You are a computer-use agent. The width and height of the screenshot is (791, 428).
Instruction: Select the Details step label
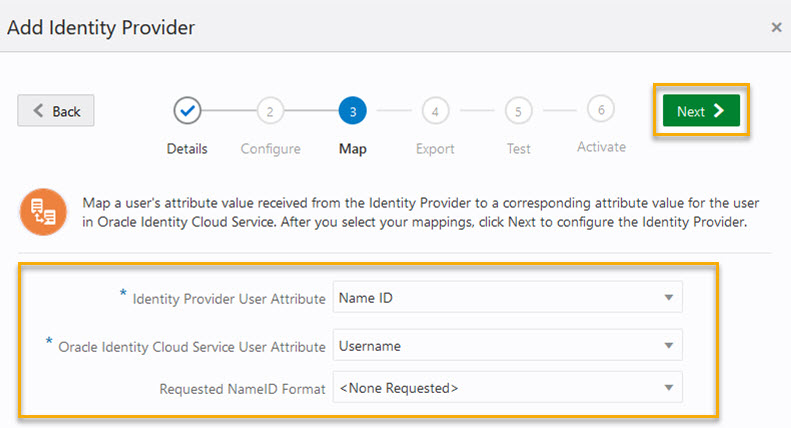point(187,149)
